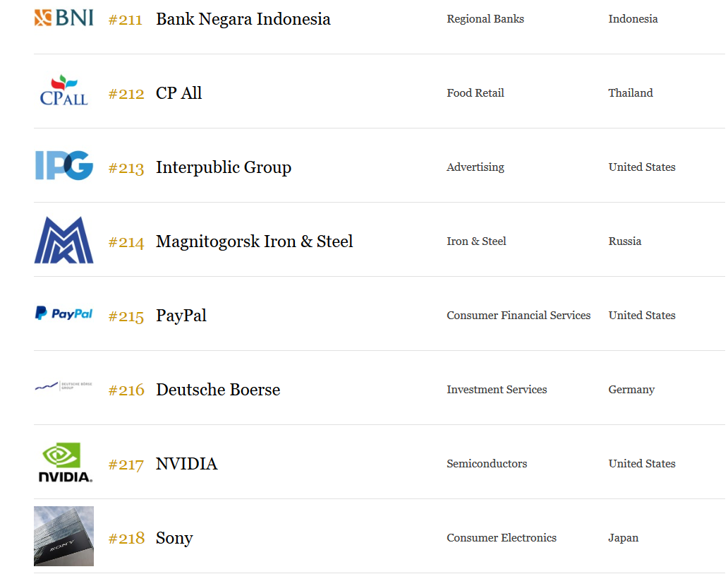Viewport: 728px width, 586px height.
Task: Open Magnitogorsk Iron & Steel company page
Action: pyautogui.click(x=254, y=241)
